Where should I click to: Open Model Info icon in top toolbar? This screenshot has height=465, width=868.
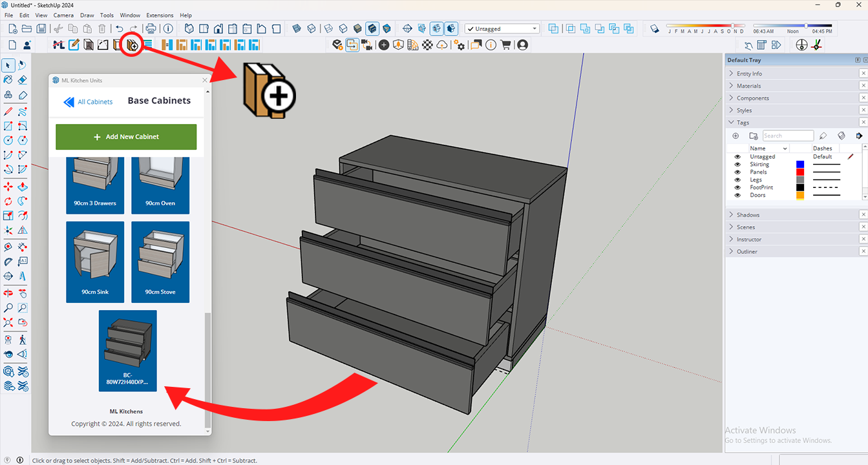(x=168, y=28)
